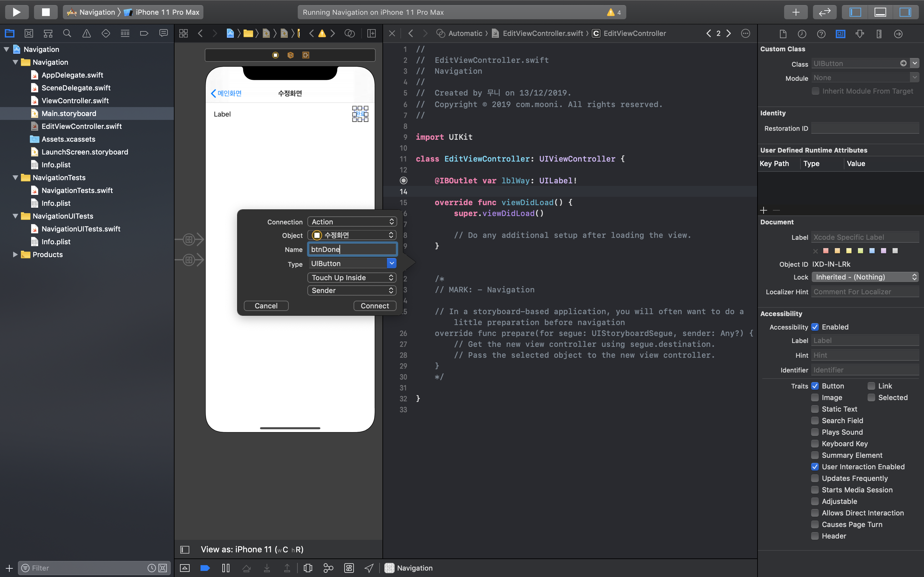The image size is (924, 577).
Task: Pick the red label color swatch
Action: tap(826, 251)
